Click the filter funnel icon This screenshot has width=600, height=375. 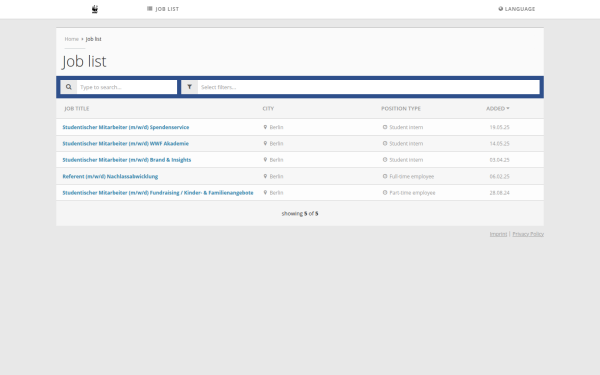(189, 87)
